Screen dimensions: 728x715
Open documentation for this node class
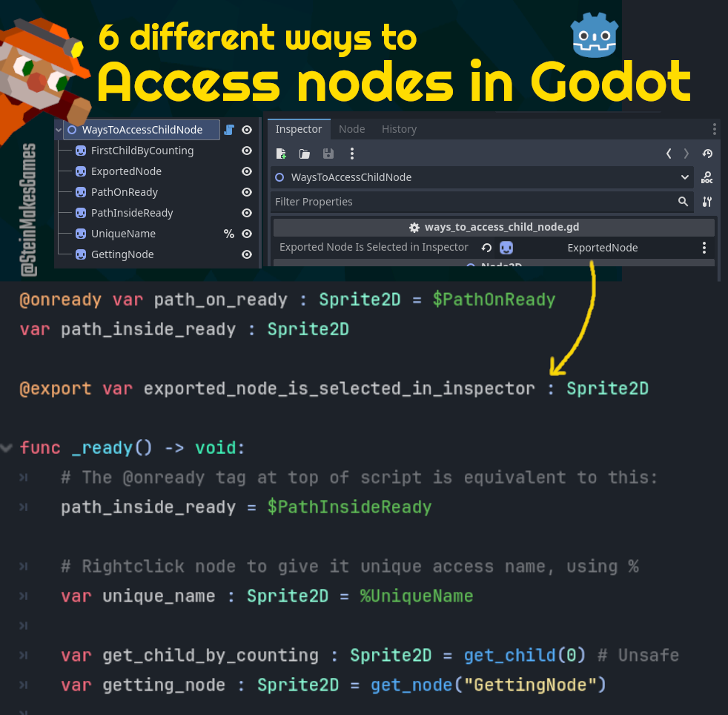click(x=707, y=177)
